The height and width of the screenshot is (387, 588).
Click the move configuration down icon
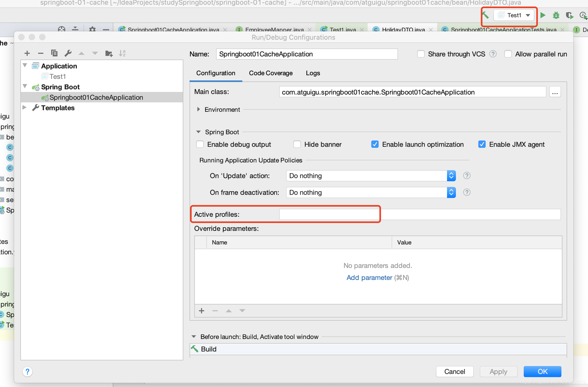click(x=95, y=54)
